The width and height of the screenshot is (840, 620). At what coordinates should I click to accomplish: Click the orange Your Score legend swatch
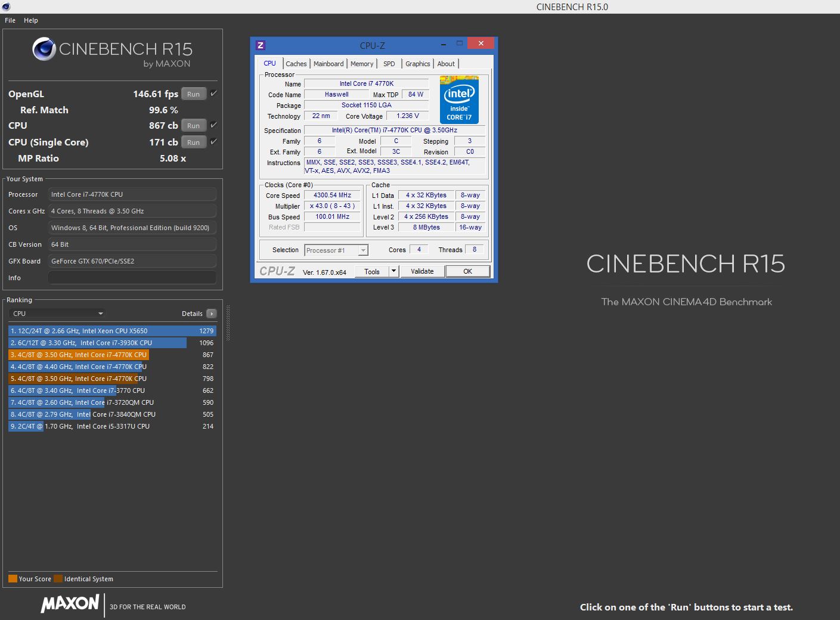[x=13, y=578]
